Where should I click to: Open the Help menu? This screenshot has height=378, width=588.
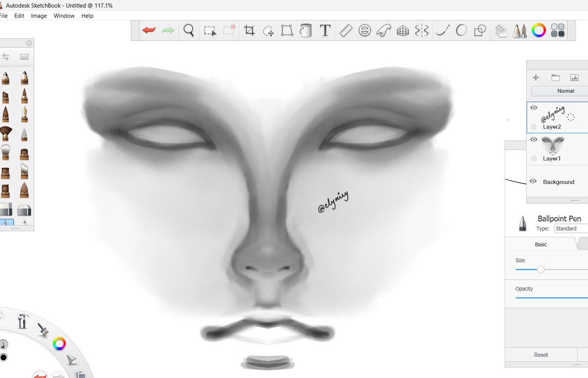pos(87,16)
